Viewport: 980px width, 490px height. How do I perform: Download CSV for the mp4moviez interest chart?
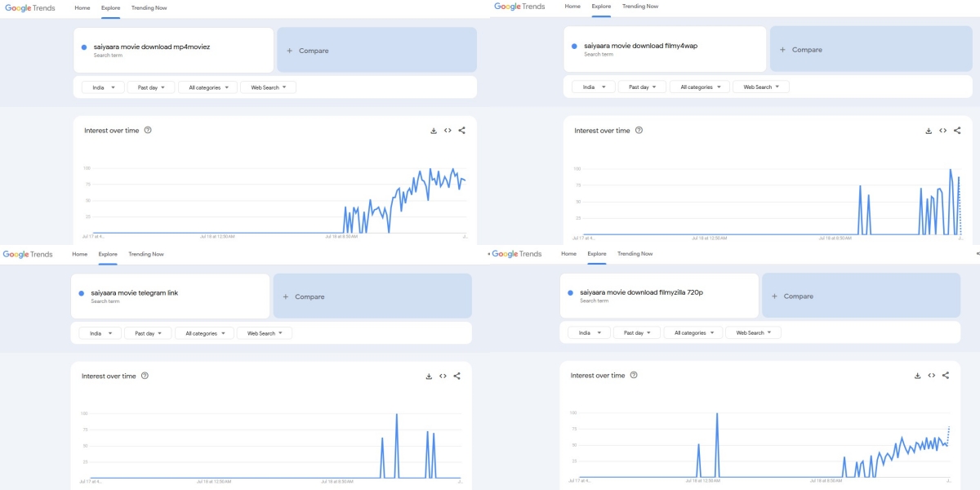click(x=434, y=131)
